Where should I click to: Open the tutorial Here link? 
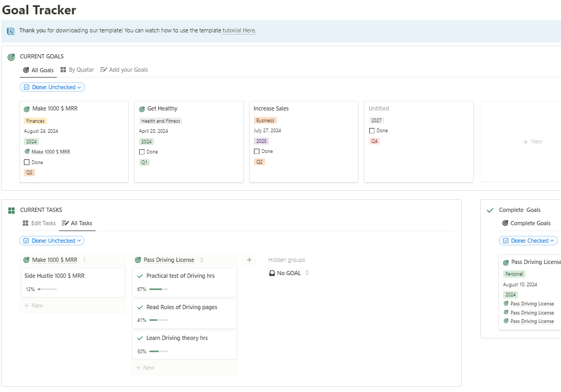click(x=239, y=31)
